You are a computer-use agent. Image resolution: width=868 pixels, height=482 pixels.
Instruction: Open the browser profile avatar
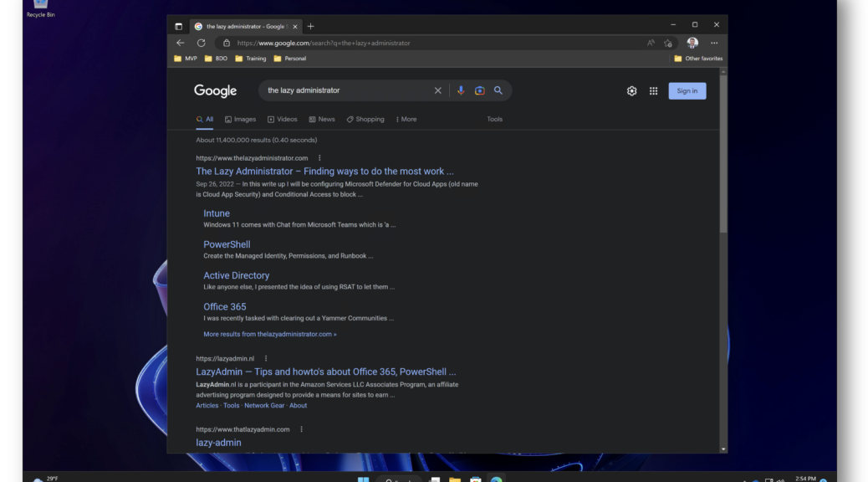pos(692,43)
